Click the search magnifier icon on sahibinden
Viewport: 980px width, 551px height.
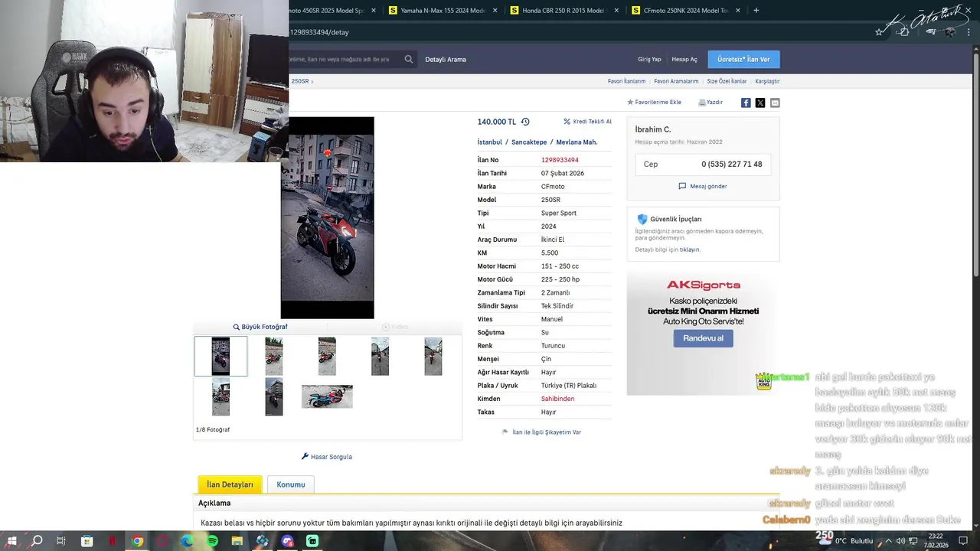[x=409, y=59]
